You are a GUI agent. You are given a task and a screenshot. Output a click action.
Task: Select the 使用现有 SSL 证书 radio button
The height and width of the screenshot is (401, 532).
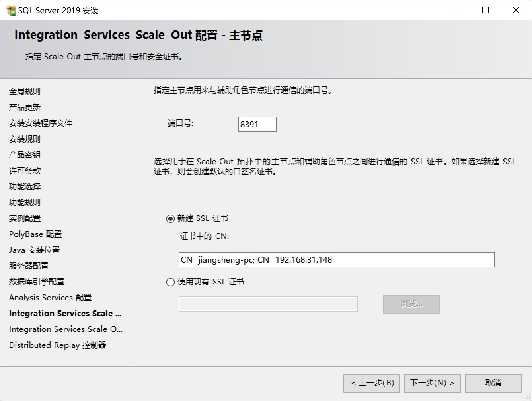point(171,282)
